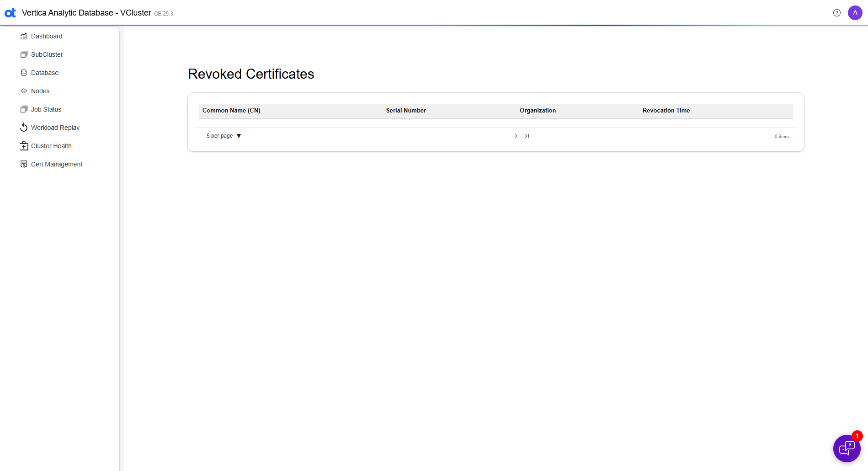868x471 pixels.
Task: Open Job Status from the sidebar
Action: pos(46,109)
